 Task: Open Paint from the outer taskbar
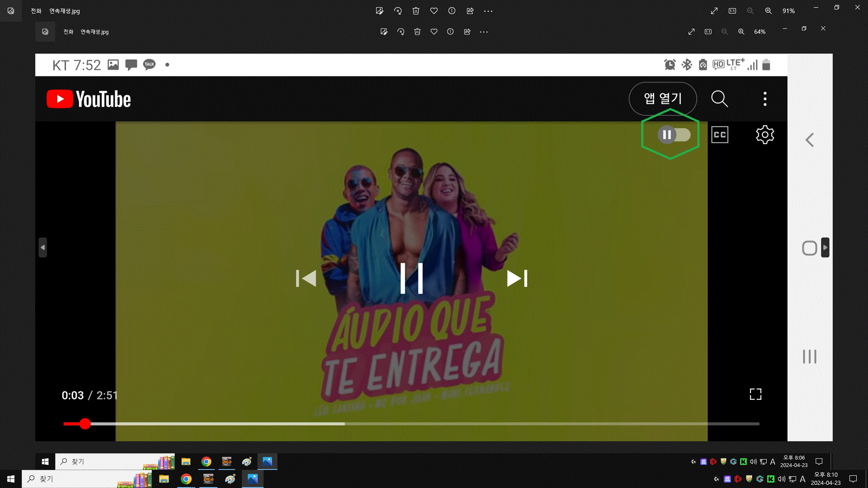[230, 479]
